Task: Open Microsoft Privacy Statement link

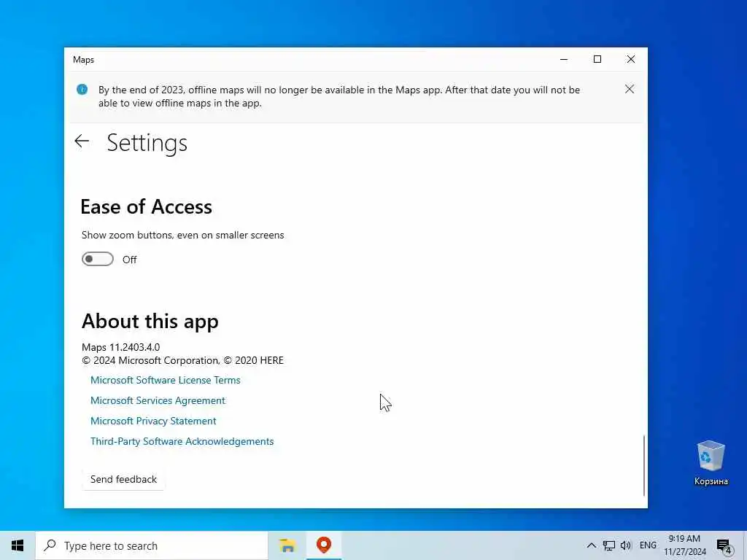Action: click(x=153, y=421)
